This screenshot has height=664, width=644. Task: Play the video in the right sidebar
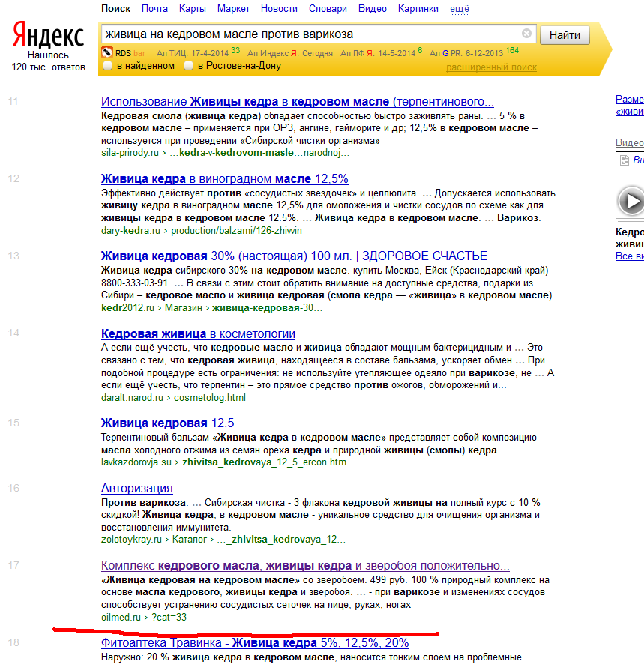click(x=632, y=201)
